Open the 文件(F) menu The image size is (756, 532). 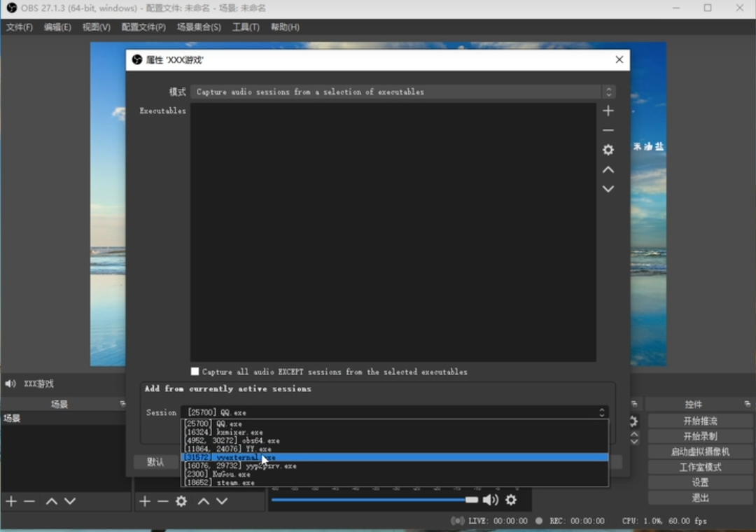[x=20, y=27]
